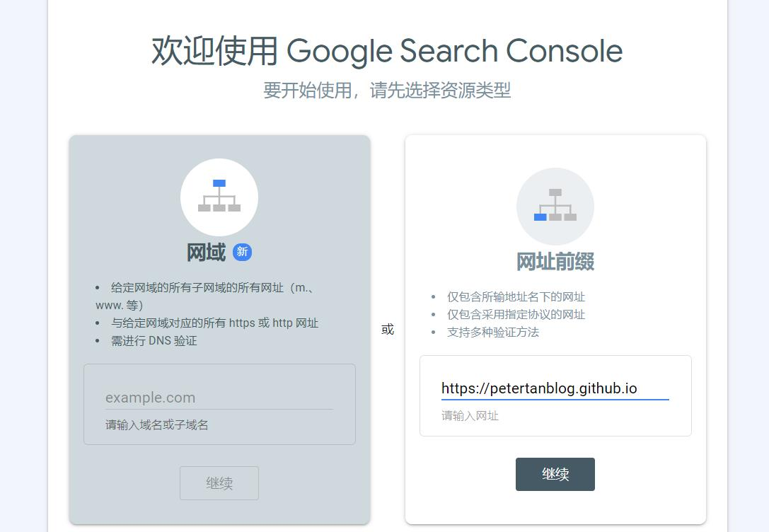This screenshot has height=532, width=769.
Task: Click the 或 divider between cards
Action: click(387, 329)
